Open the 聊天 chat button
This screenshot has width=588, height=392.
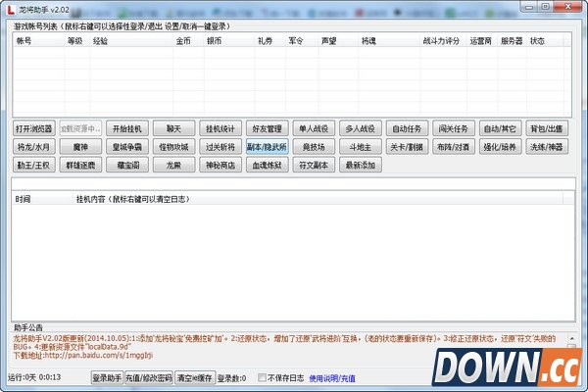pyautogui.click(x=173, y=128)
